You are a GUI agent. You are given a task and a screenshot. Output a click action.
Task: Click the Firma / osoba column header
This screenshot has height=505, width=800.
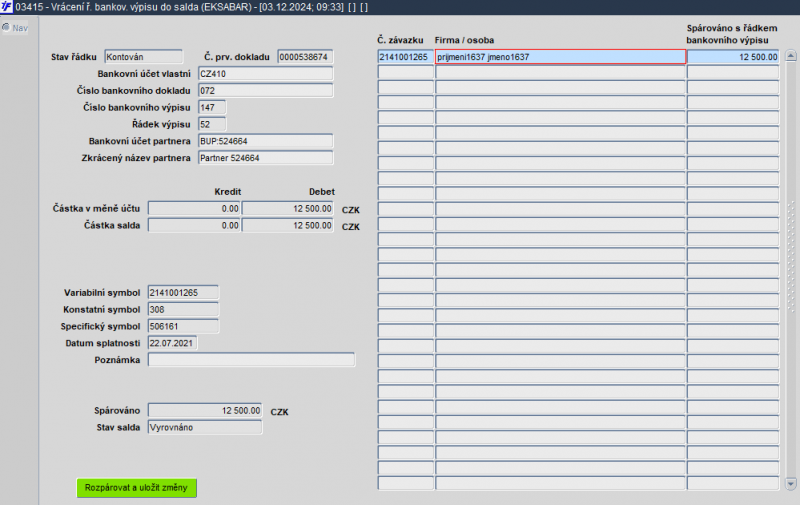(x=464, y=40)
